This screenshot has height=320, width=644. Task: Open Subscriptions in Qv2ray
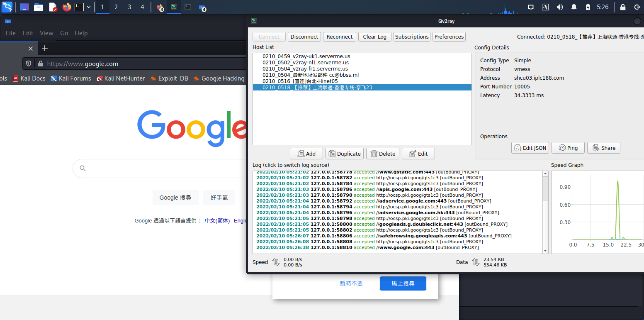point(412,37)
